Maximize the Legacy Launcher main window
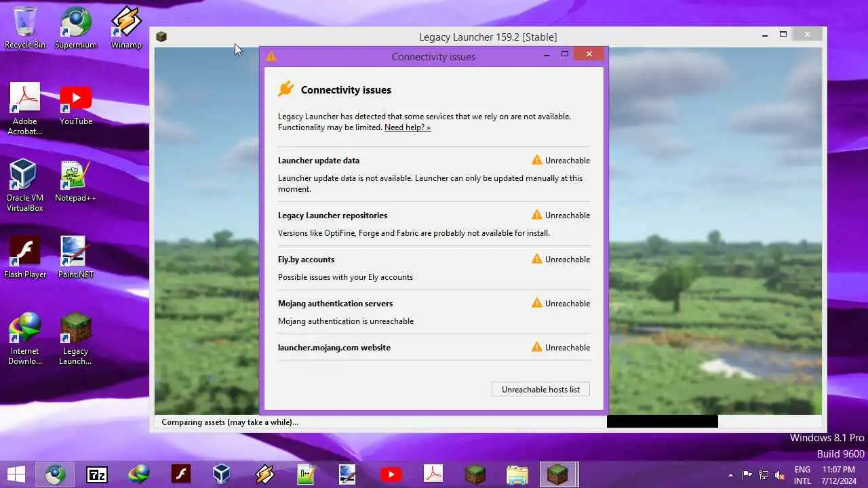The image size is (868, 488). (x=783, y=34)
